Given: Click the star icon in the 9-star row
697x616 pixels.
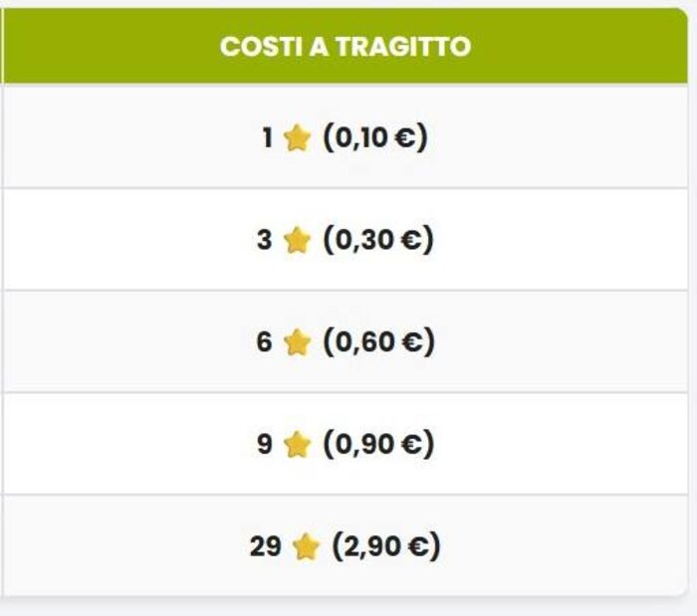Looking at the screenshot, I should (x=297, y=445).
